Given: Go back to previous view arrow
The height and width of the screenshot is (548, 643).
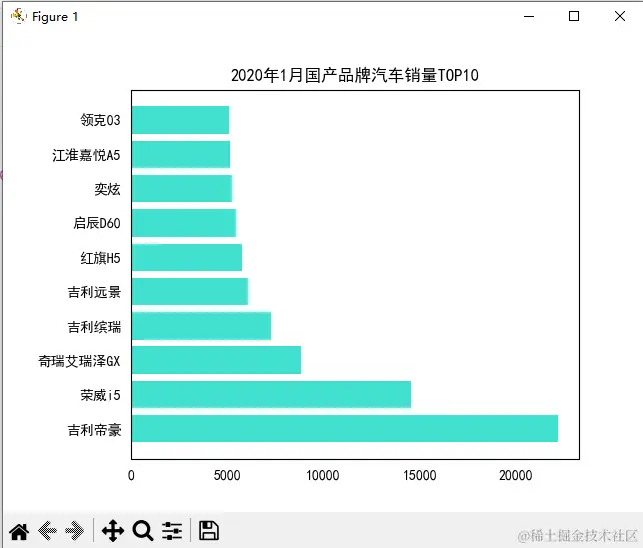Looking at the screenshot, I should pos(47,530).
